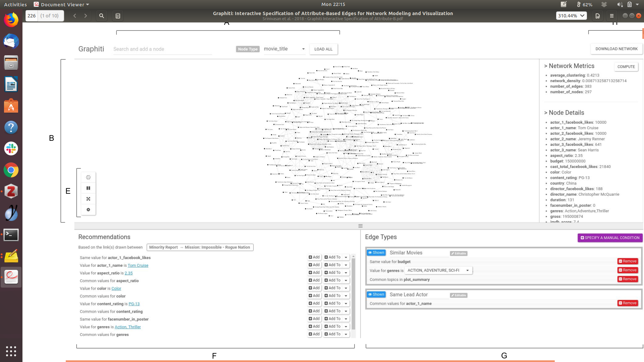Image resolution: width=644 pixels, height=362 pixels.
Task: Open the zoom level 310.44% dropdown
Action: click(x=571, y=16)
